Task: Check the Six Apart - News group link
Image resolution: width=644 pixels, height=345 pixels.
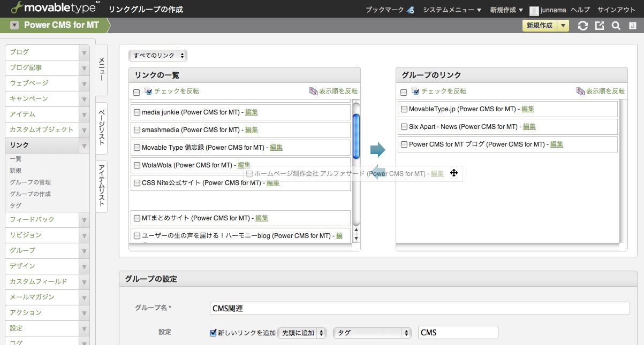Action: tap(404, 127)
